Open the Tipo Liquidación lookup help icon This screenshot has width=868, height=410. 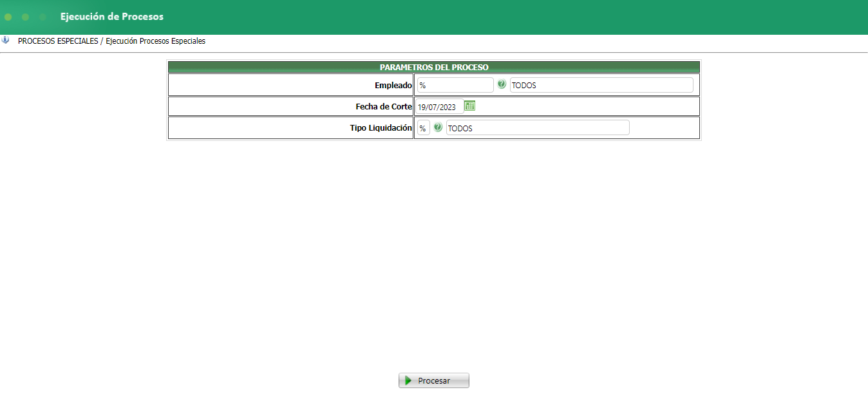[x=438, y=127]
